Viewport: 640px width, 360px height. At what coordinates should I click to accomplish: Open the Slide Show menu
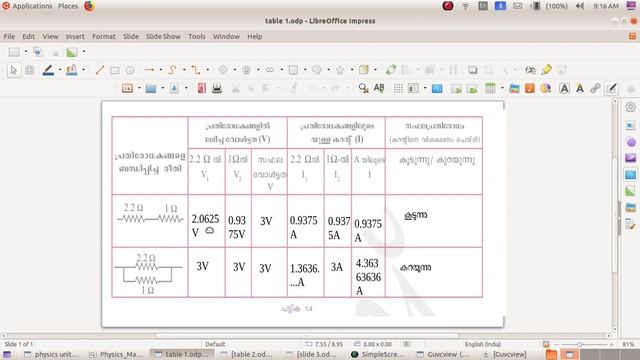(x=163, y=36)
